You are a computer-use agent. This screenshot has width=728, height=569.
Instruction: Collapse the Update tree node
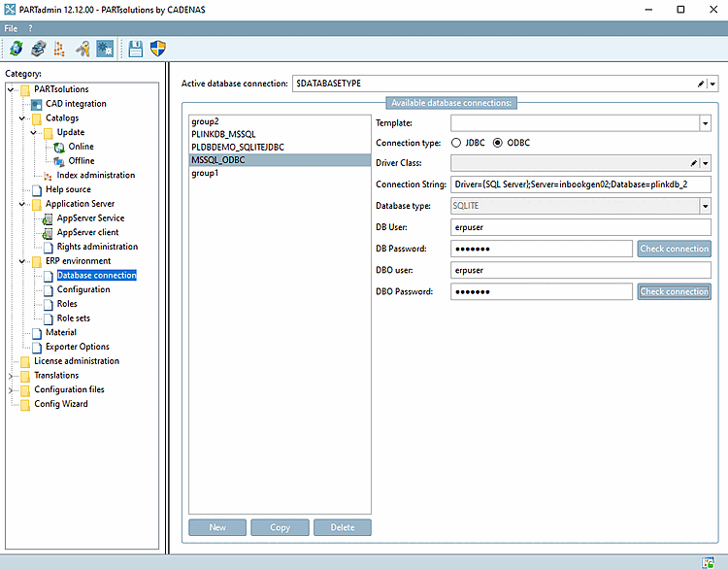[33, 132]
